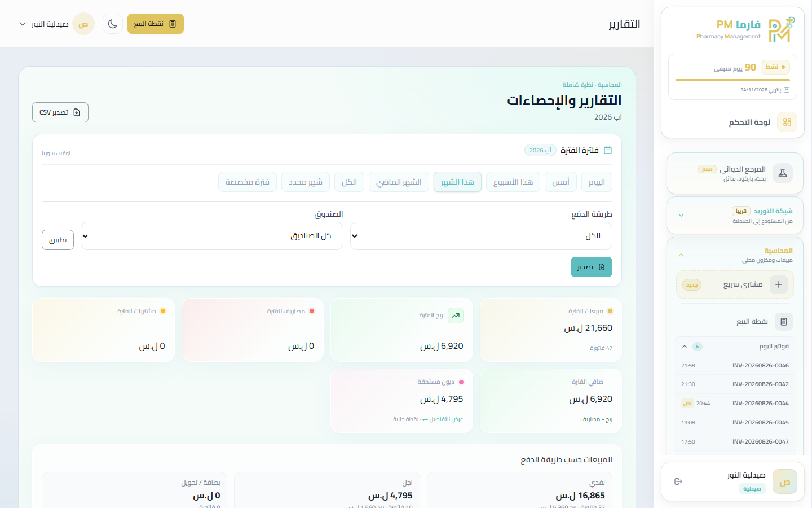
Task: Select شهر محدد period filter
Action: (x=306, y=182)
